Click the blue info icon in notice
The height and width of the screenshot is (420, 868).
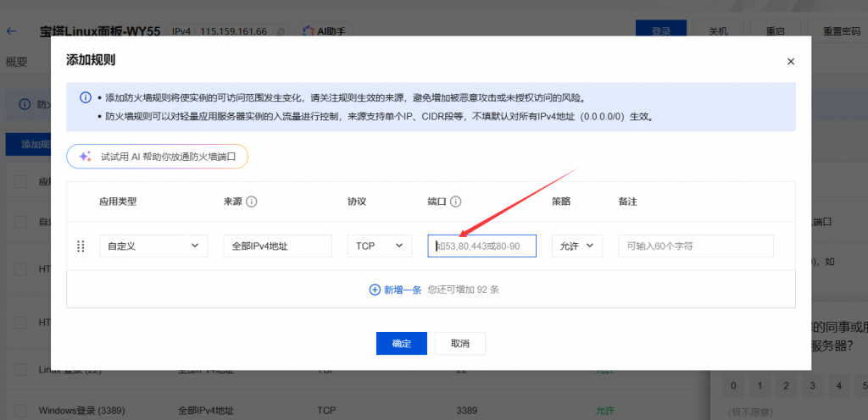click(86, 98)
